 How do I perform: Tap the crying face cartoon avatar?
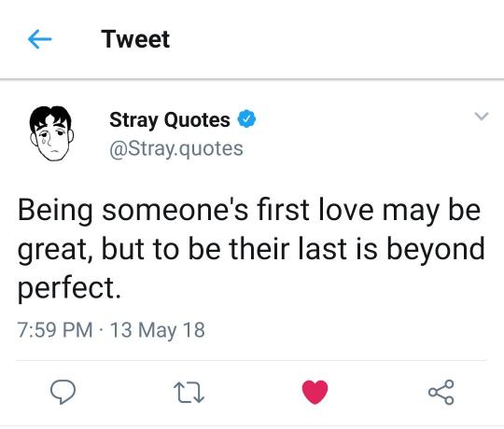pyautogui.click(x=51, y=133)
